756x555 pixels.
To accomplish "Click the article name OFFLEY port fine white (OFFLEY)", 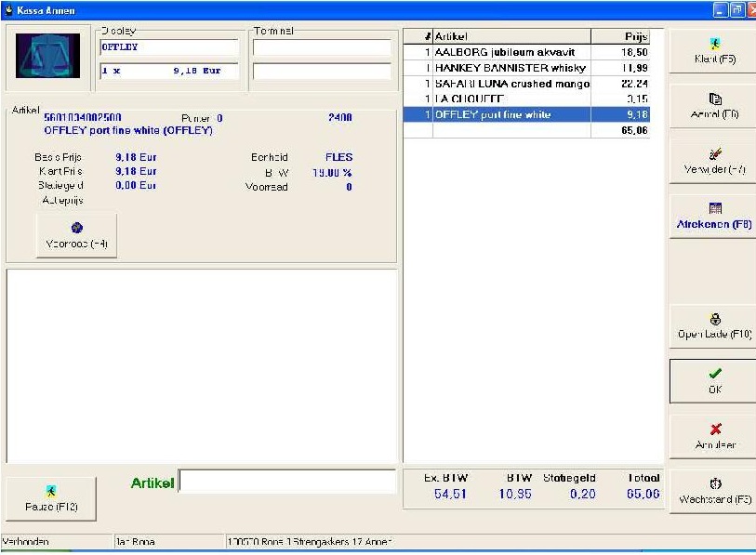I will click(x=128, y=130).
